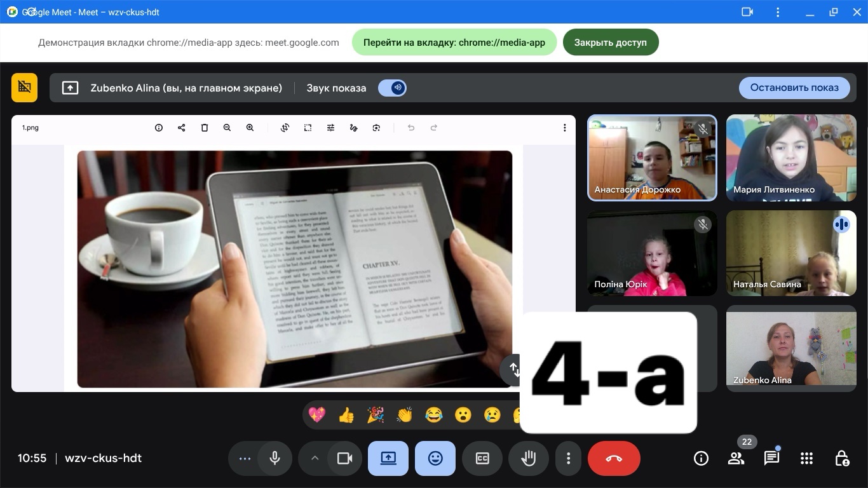Mute the microphone
The image size is (868, 488).
275,458
